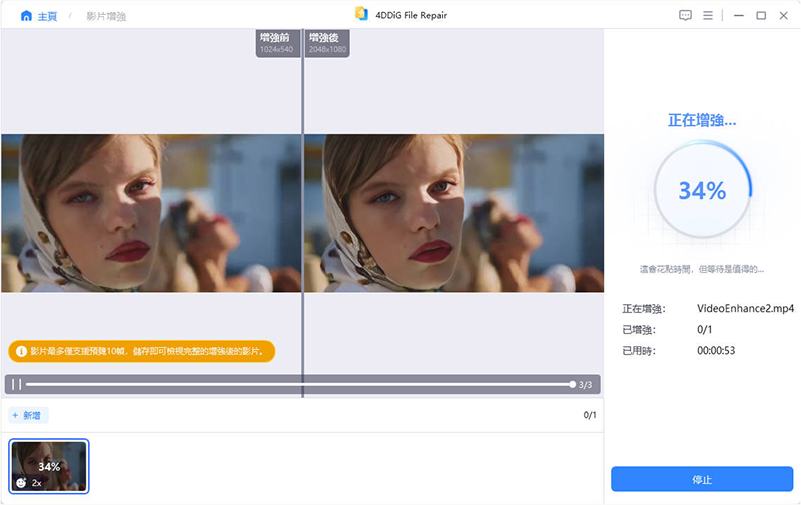This screenshot has height=505, width=801.
Task: Click the 正在增強... heading
Action: tap(702, 121)
